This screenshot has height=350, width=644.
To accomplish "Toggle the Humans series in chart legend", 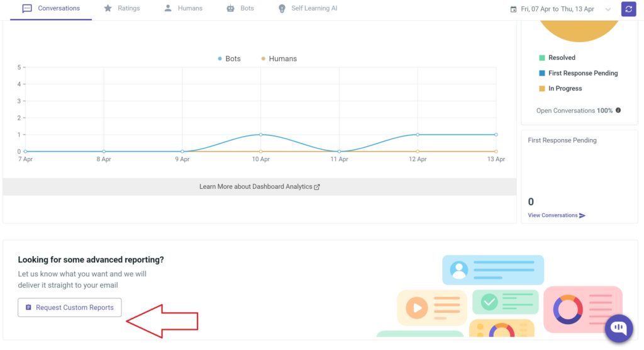I will coord(279,59).
